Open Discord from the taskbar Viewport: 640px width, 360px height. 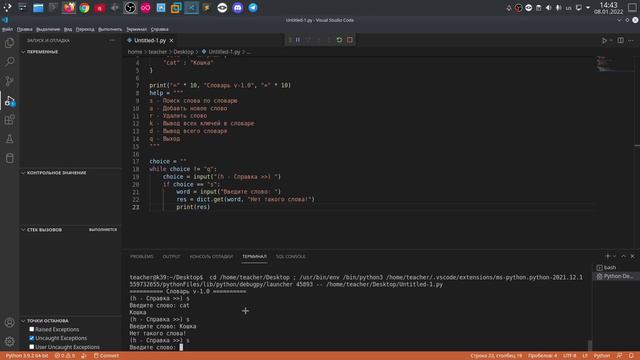point(238,8)
